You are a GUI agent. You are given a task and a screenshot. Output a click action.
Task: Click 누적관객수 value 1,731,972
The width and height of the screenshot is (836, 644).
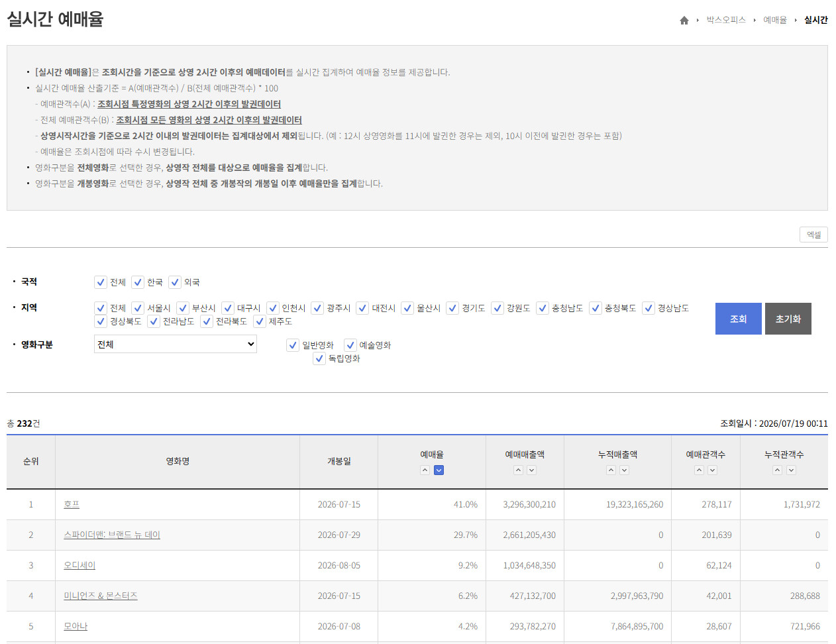(x=802, y=505)
